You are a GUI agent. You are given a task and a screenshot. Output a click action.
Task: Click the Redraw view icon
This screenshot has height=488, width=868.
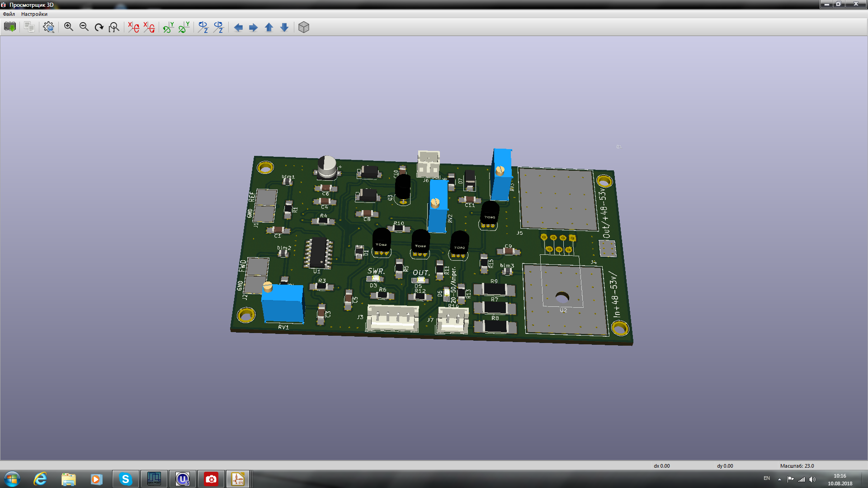(x=99, y=27)
